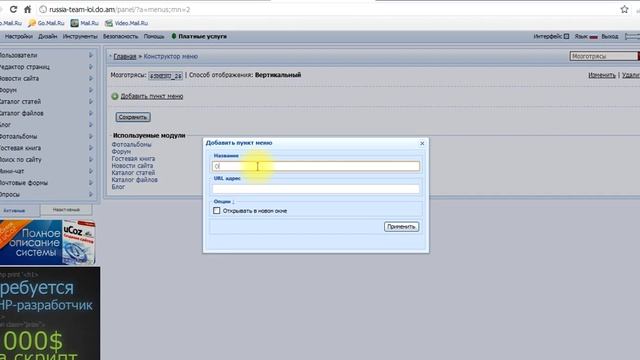Click Каталог статей in Используемые модули list
The width and height of the screenshot is (640, 360).
[x=133, y=173]
